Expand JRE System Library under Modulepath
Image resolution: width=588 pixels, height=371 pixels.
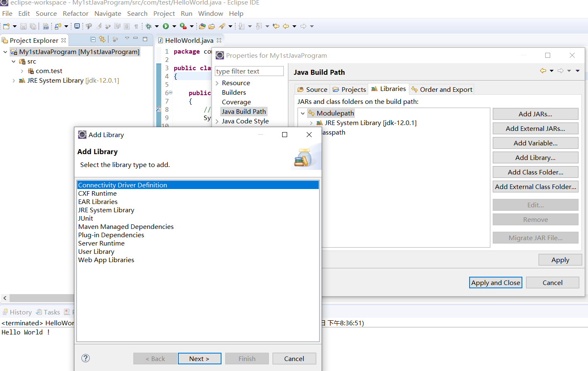(x=311, y=123)
